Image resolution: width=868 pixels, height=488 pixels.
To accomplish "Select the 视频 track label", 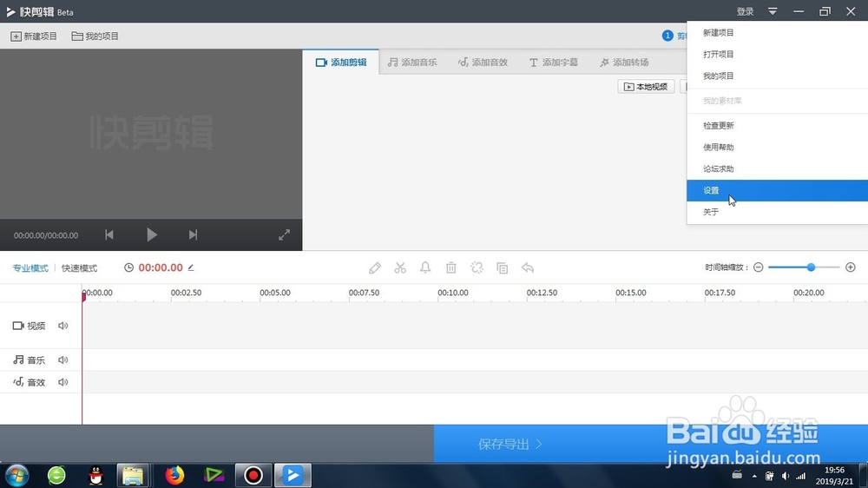I will tap(30, 326).
